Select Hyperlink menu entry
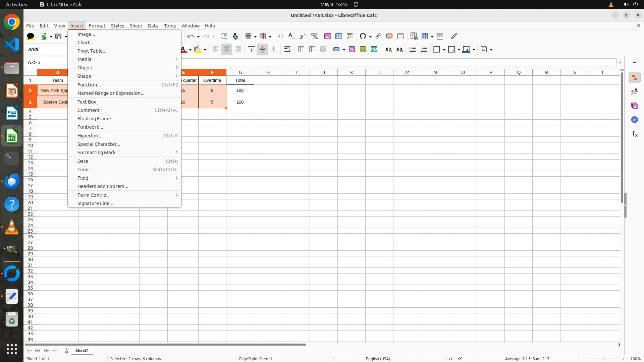The height and width of the screenshot is (362, 644). 90,136
